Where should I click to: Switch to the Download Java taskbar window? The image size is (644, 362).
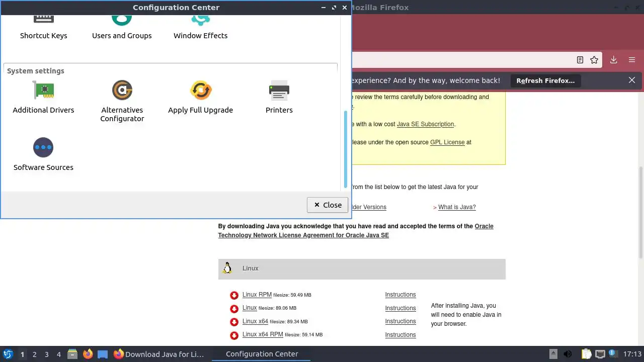click(x=159, y=354)
